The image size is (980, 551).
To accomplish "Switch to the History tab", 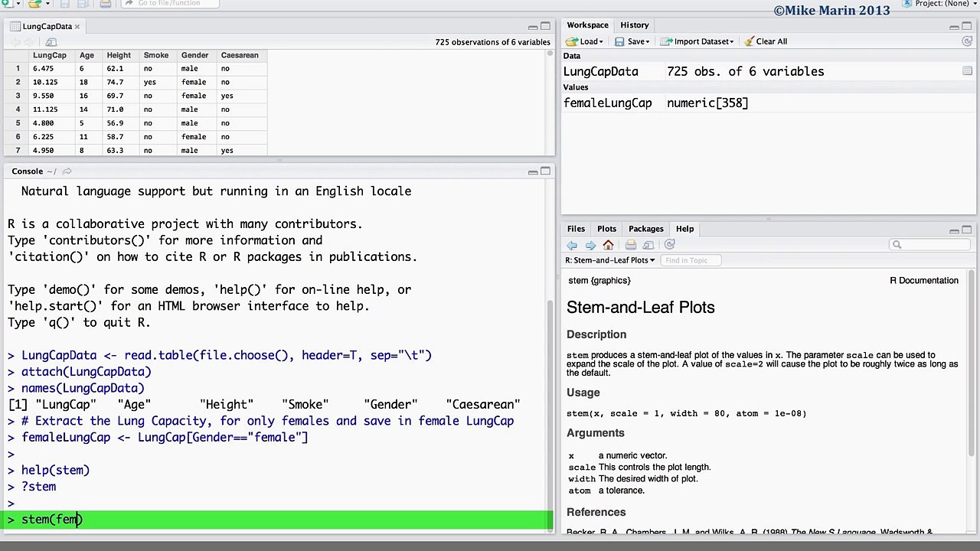I will coord(634,25).
